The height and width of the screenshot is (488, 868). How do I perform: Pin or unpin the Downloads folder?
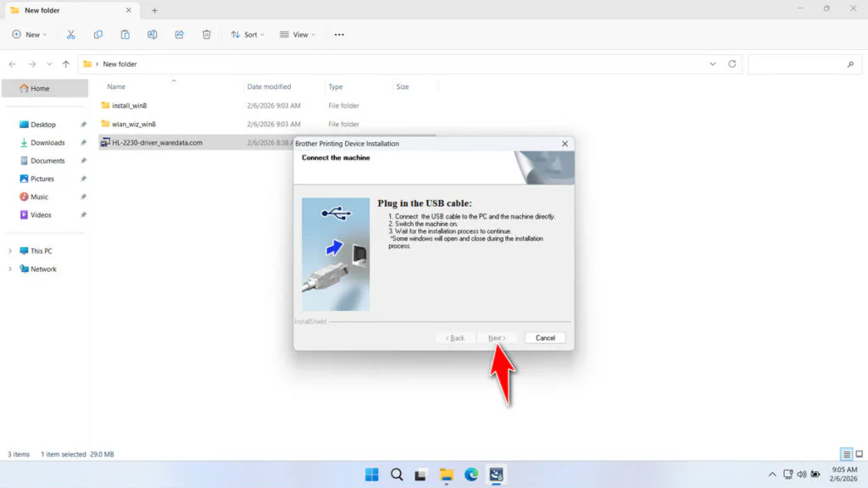click(82, 142)
